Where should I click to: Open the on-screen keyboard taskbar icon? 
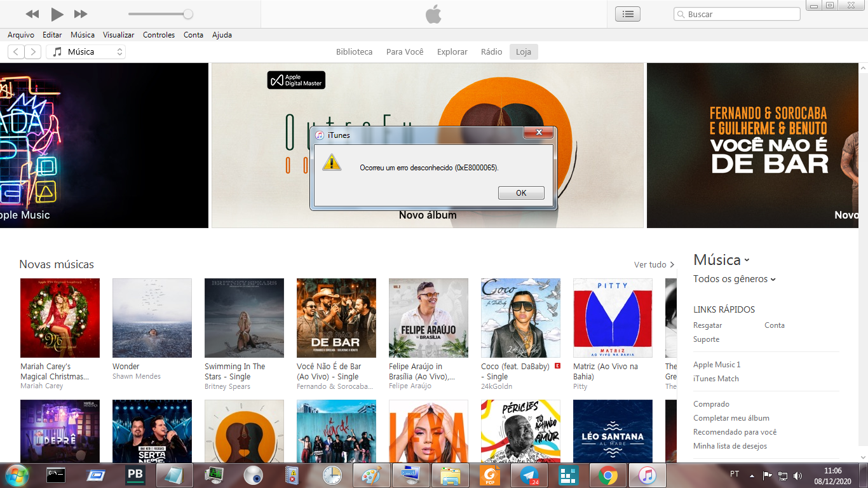tap(410, 475)
